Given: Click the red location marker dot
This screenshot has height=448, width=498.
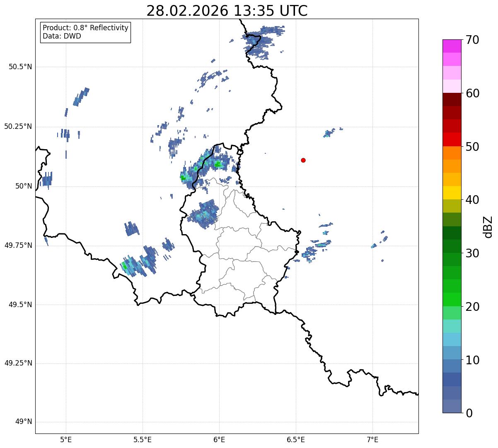Looking at the screenshot, I should click(303, 160).
